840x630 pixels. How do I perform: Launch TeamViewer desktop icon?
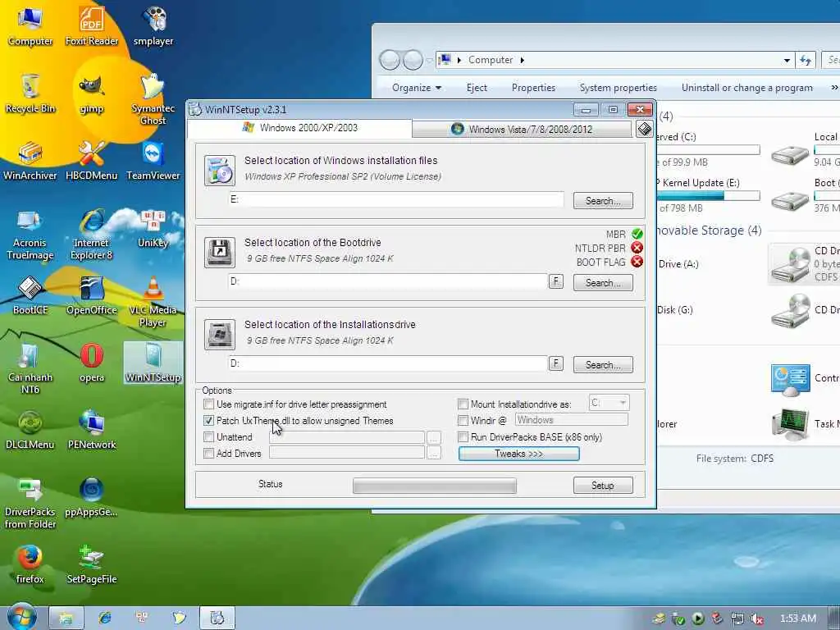153,161
